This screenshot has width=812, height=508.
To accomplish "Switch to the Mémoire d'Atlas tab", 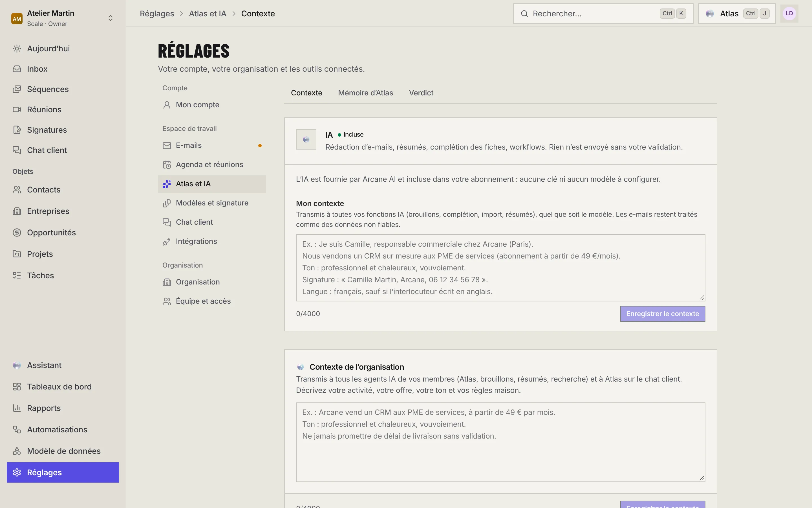I will click(x=365, y=93).
